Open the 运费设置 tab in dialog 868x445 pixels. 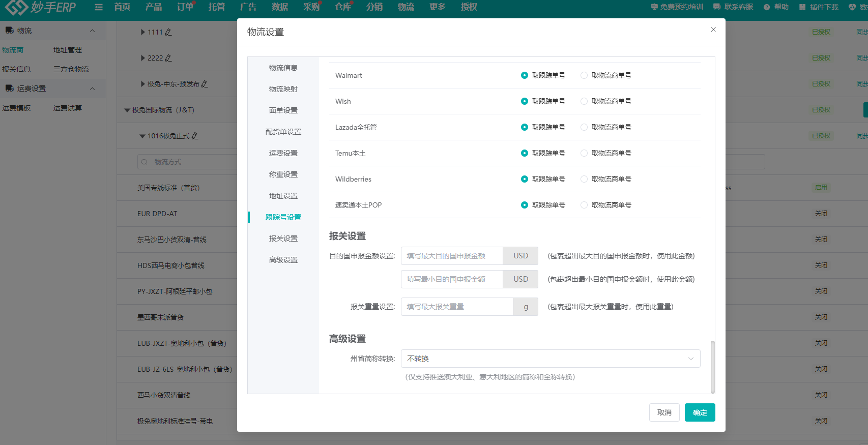coord(283,153)
